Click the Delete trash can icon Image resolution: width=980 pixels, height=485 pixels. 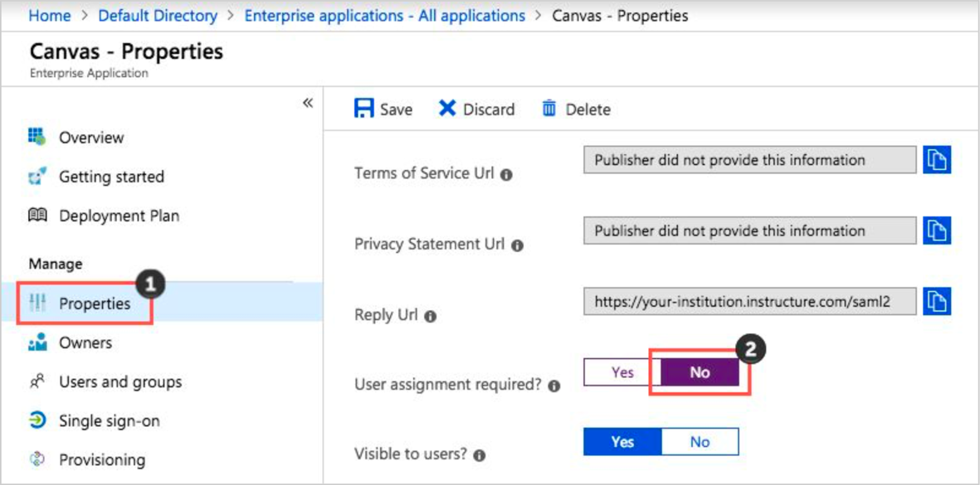tap(549, 109)
